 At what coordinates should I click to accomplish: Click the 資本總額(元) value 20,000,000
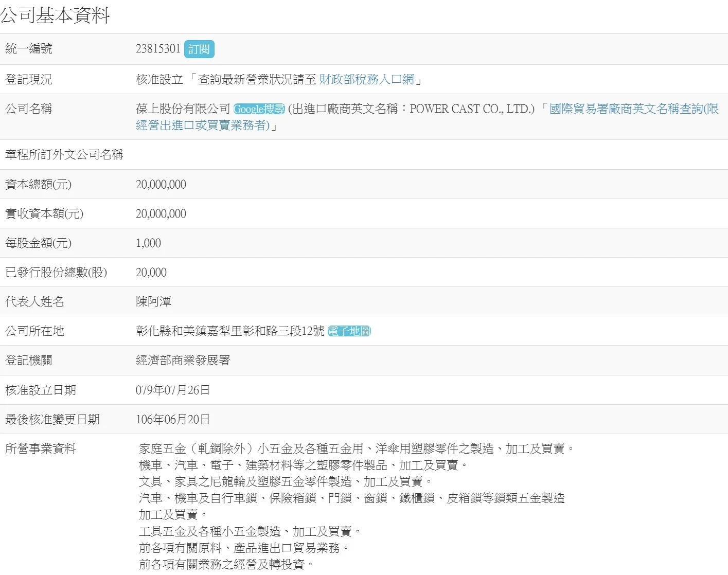click(161, 185)
